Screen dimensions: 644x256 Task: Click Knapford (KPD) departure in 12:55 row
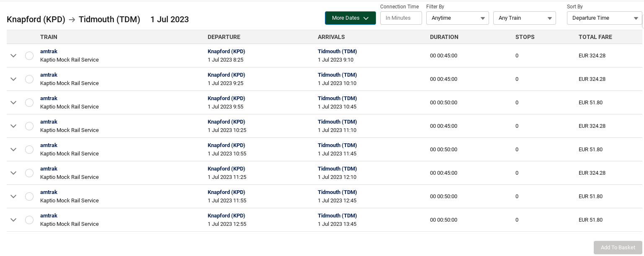click(x=226, y=216)
